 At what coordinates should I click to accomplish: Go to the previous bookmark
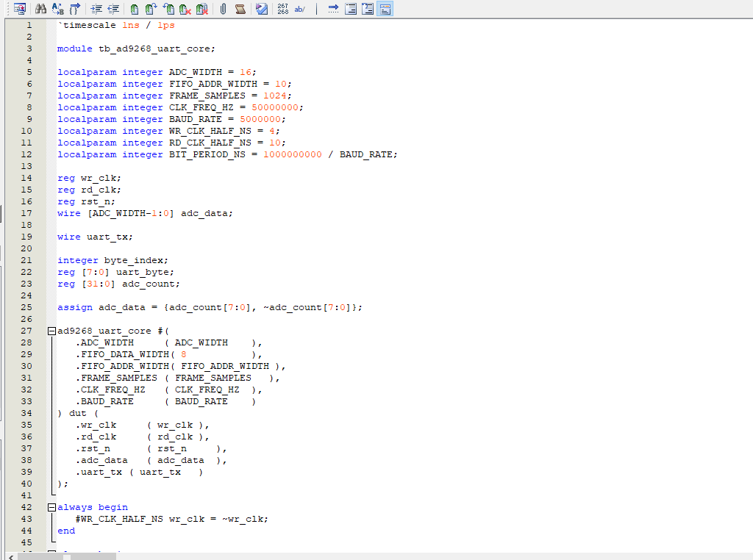(x=168, y=9)
